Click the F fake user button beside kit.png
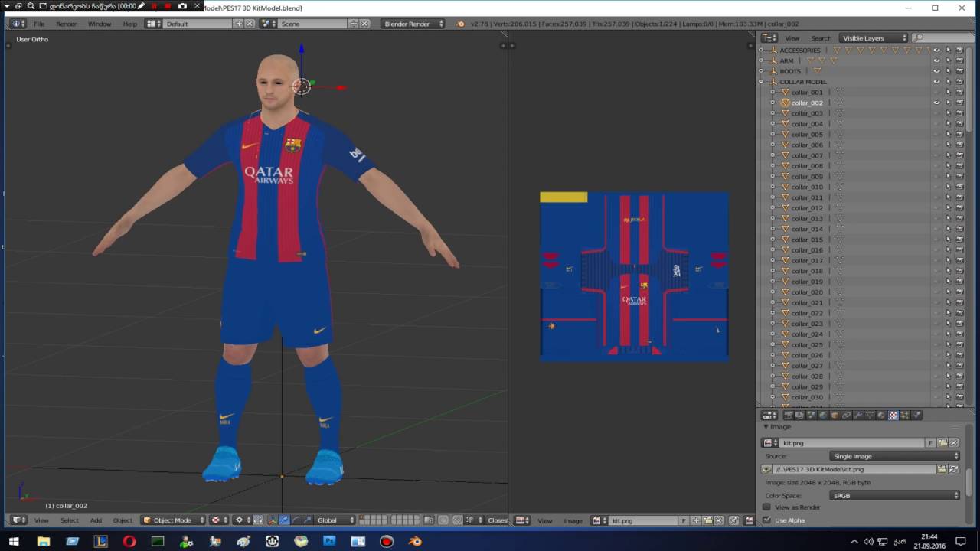The height and width of the screenshot is (551, 980). coord(930,442)
